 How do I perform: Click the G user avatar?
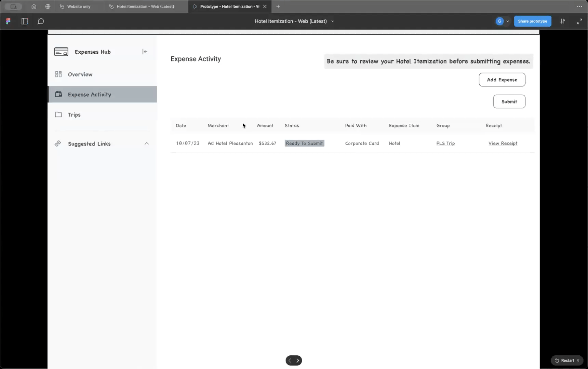click(499, 21)
